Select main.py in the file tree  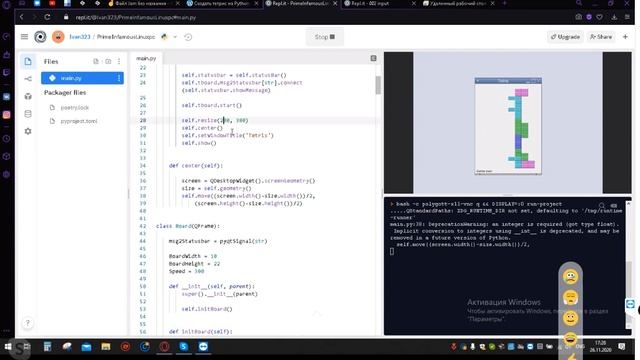[82, 78]
